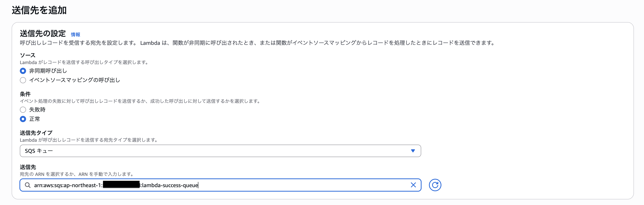
Task: Select the 失敗時 (on failure) condition
Action: [x=23, y=110]
